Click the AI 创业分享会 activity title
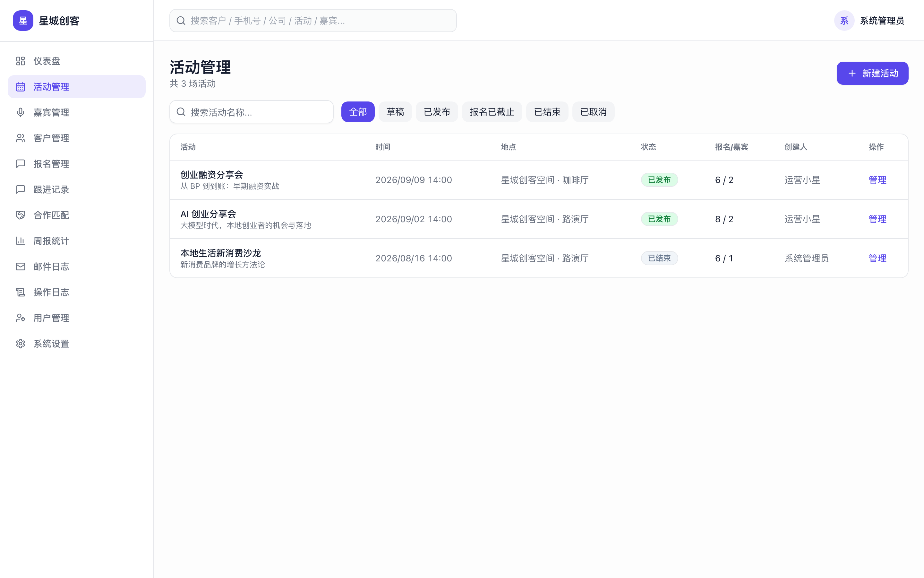 coord(208,214)
